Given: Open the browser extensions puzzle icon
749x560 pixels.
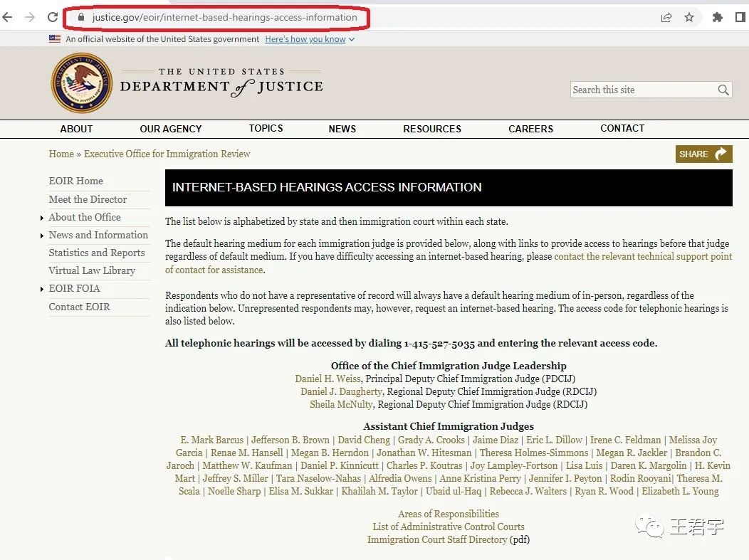Looking at the screenshot, I should pyautogui.click(x=718, y=17).
